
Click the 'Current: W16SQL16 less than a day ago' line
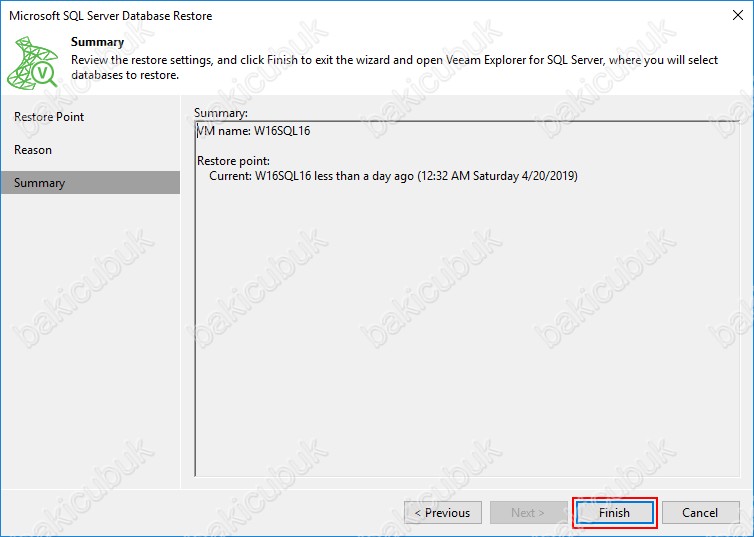tap(393, 176)
